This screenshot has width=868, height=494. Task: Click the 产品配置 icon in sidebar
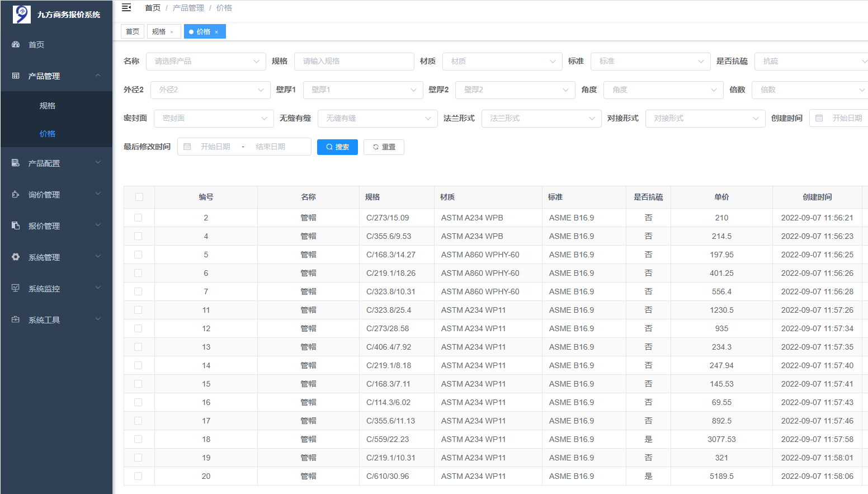click(16, 163)
